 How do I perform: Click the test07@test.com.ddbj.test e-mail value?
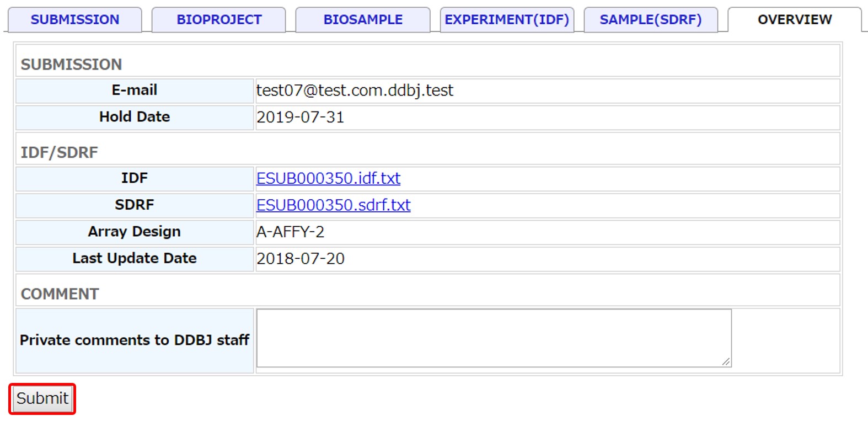click(355, 90)
